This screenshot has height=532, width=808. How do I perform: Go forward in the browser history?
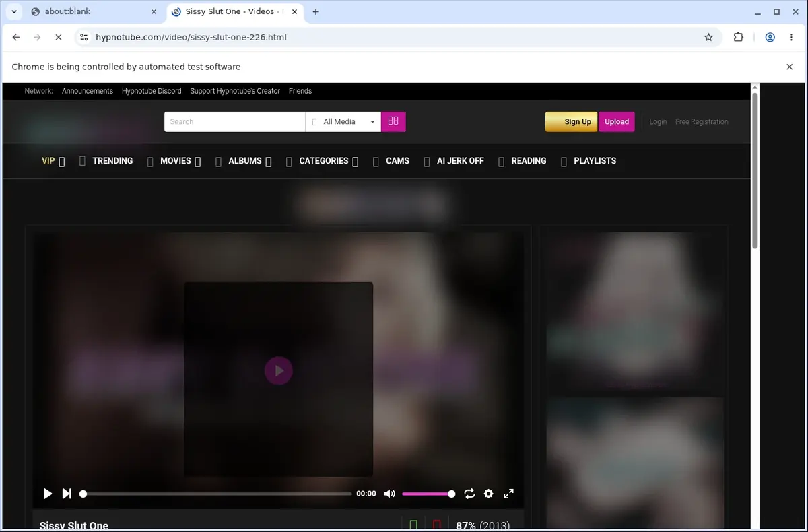pyautogui.click(x=37, y=37)
